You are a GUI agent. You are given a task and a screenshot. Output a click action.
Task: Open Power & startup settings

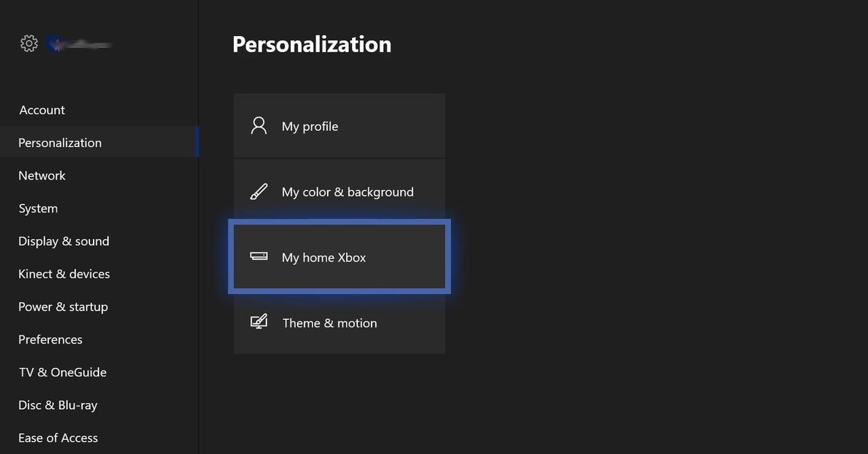tap(63, 306)
